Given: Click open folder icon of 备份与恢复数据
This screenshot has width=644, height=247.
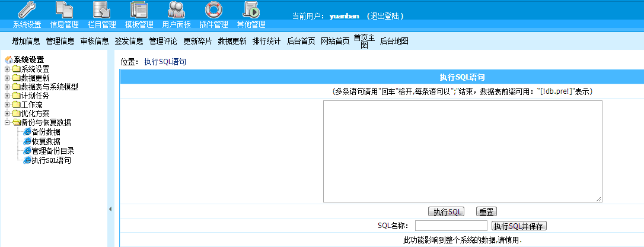Looking at the screenshot, I should 17,122.
